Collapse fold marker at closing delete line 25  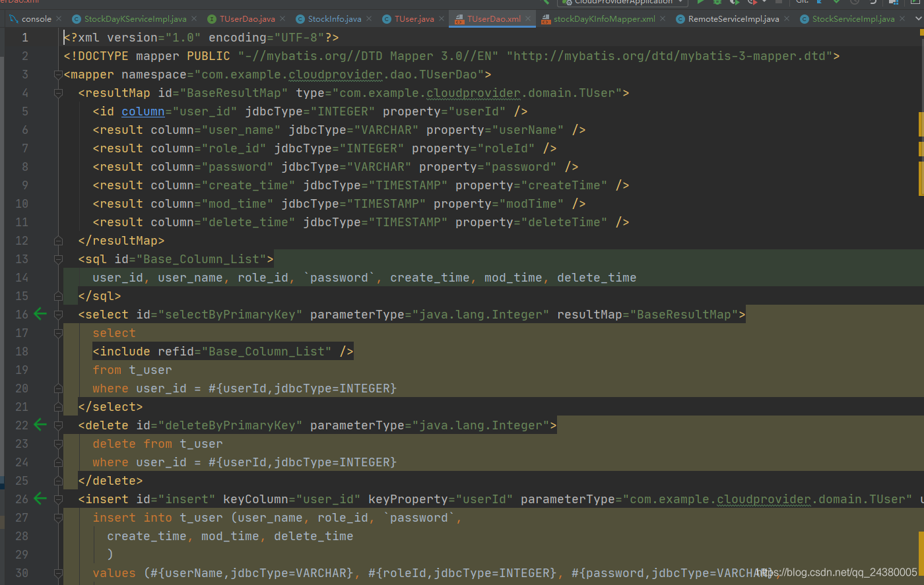pos(58,481)
